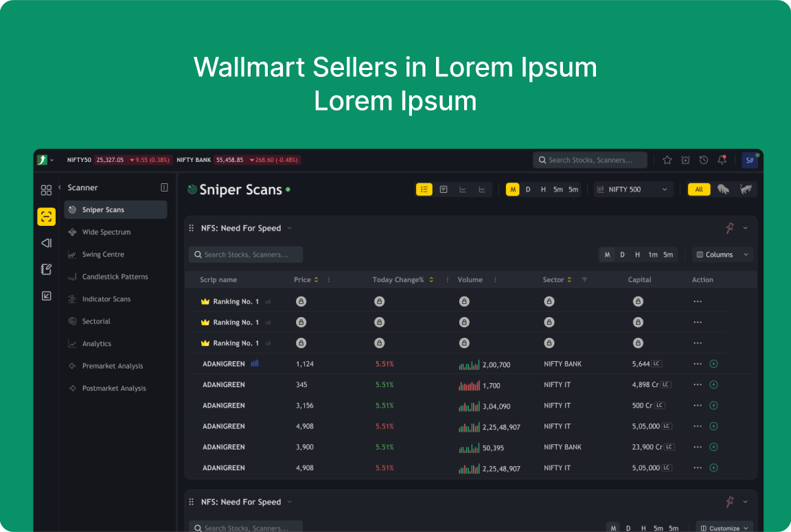Click filter icon beside Sector column

584,280
